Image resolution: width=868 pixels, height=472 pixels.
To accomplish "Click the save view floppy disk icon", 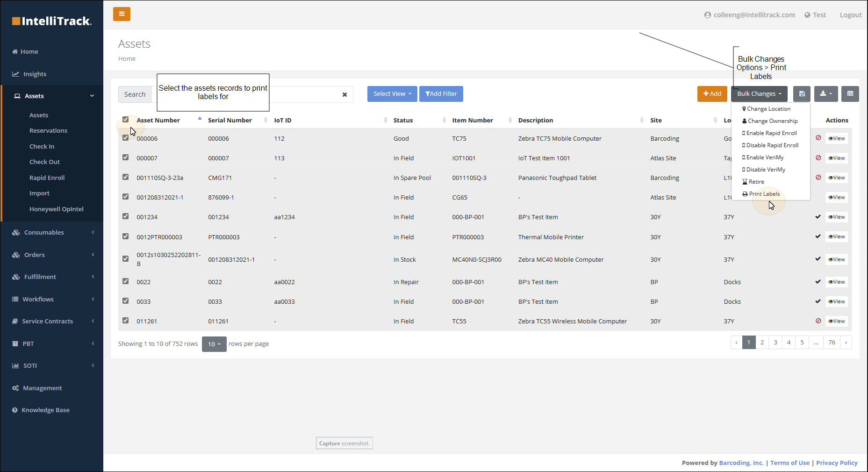I will pyautogui.click(x=802, y=94).
